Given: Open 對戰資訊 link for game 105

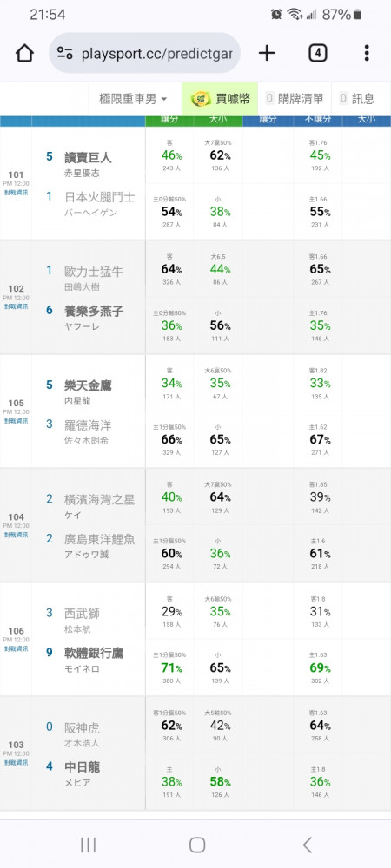Looking at the screenshot, I should pos(16,421).
